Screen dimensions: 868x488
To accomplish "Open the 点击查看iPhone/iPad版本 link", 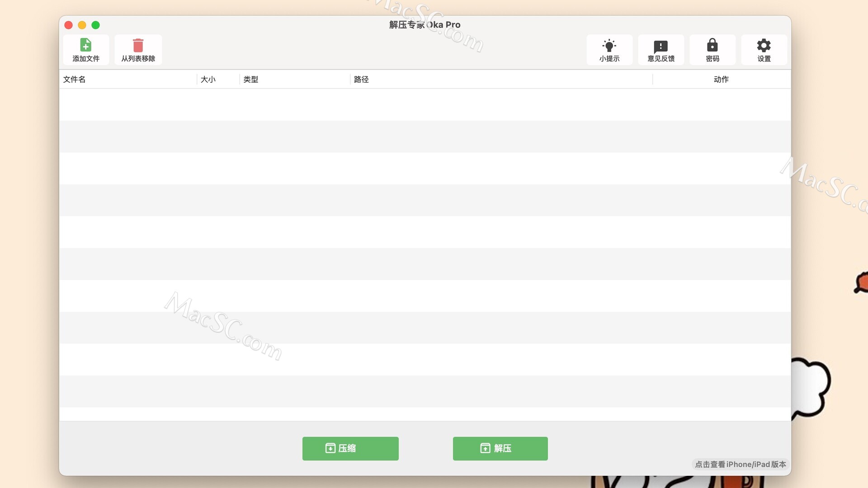I will pyautogui.click(x=741, y=465).
